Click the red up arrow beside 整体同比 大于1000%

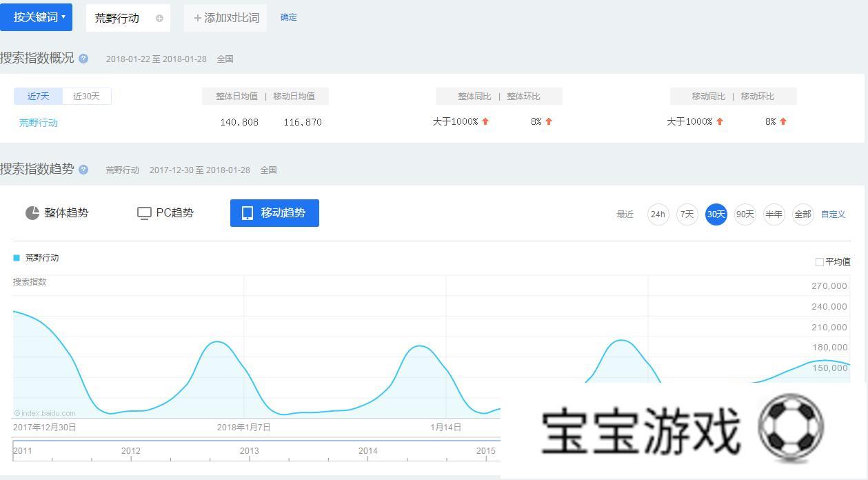point(485,121)
